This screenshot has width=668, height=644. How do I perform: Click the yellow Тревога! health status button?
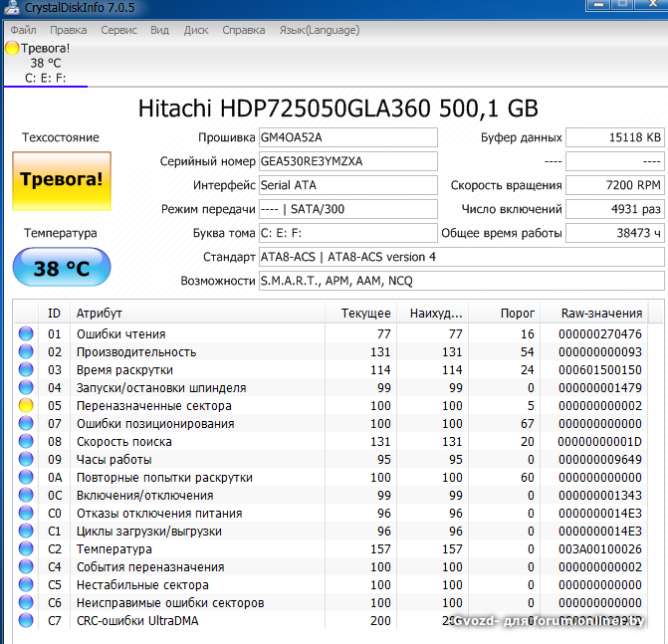tap(62, 180)
